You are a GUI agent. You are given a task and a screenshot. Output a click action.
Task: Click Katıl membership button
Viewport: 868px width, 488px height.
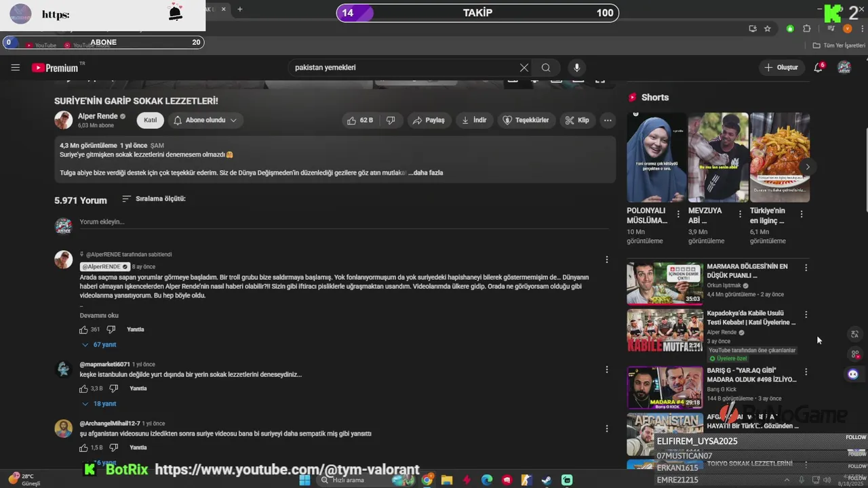(x=150, y=120)
